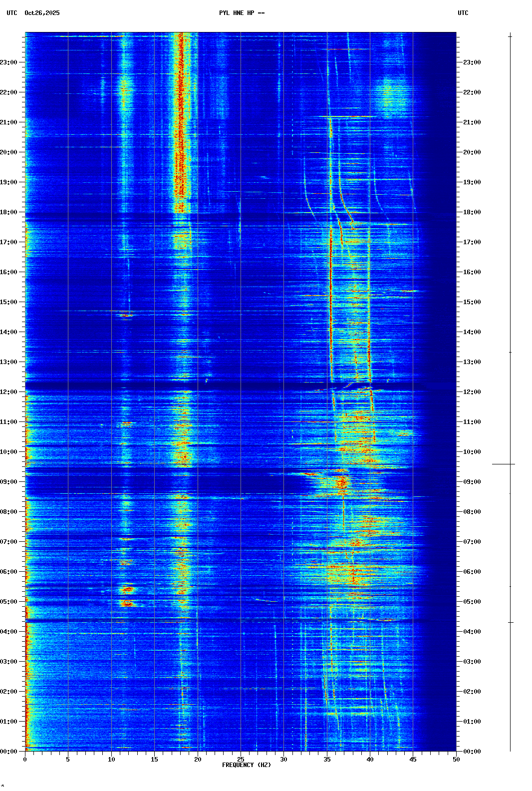Click the 15:00 label on the left time axis
The height and width of the screenshot is (791, 532).
tap(9, 302)
